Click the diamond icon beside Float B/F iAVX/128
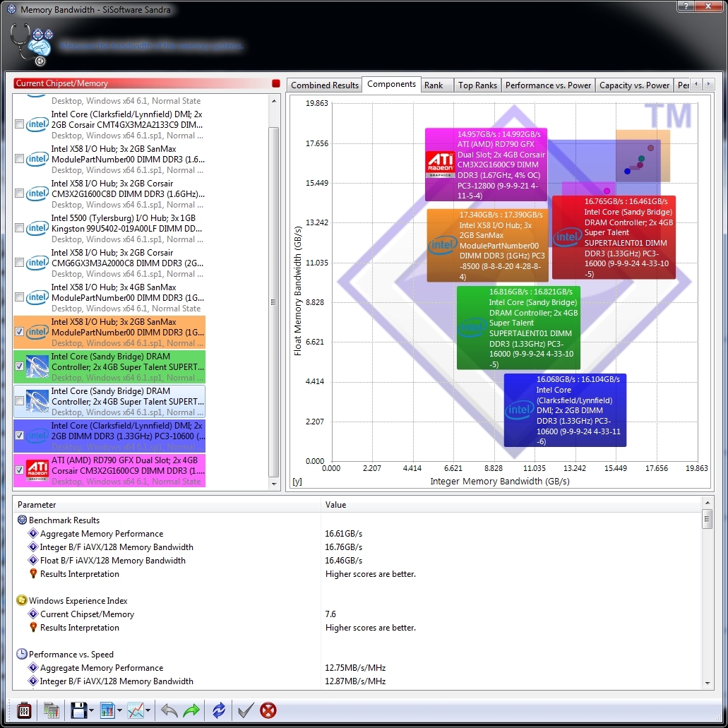This screenshot has height=728, width=728. pos(33,561)
